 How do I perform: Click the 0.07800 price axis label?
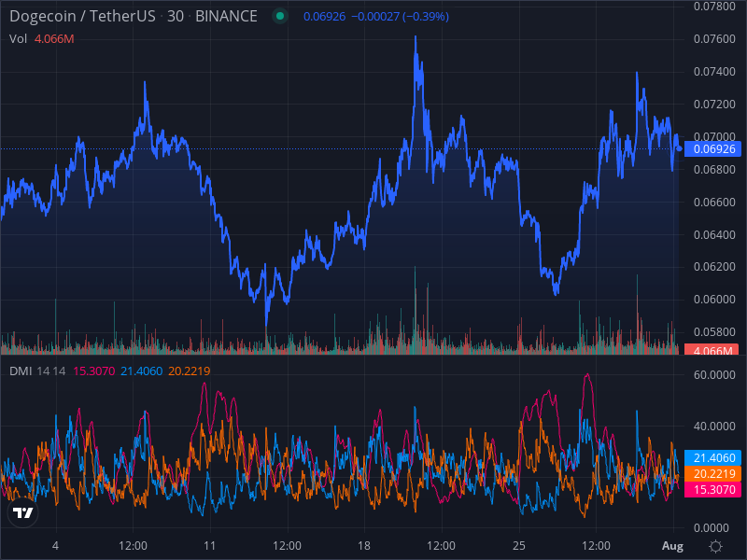pos(714,7)
